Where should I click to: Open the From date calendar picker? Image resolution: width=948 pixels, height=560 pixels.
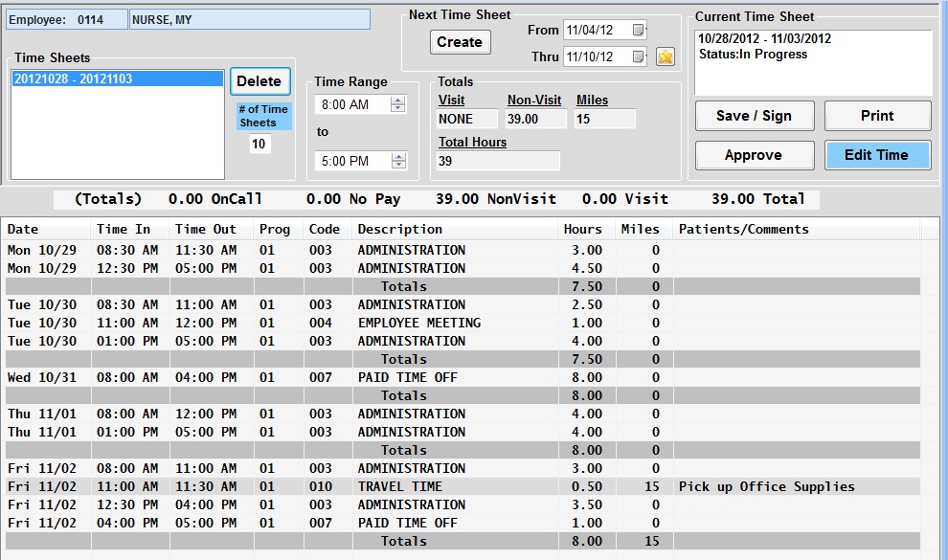[x=639, y=30]
